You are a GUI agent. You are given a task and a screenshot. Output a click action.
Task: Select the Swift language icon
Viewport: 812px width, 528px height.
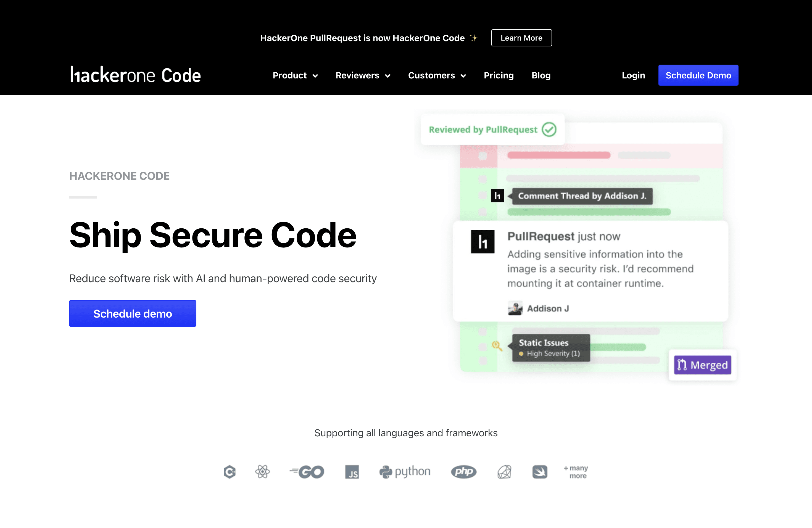tap(540, 472)
